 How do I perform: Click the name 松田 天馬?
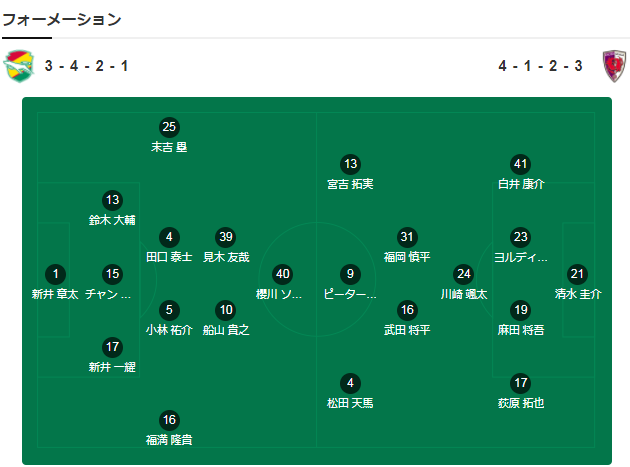pos(350,403)
